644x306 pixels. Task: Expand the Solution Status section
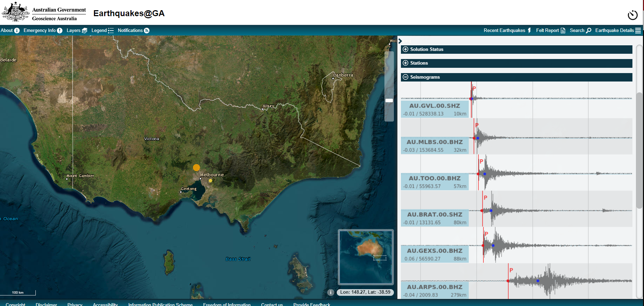click(516, 50)
